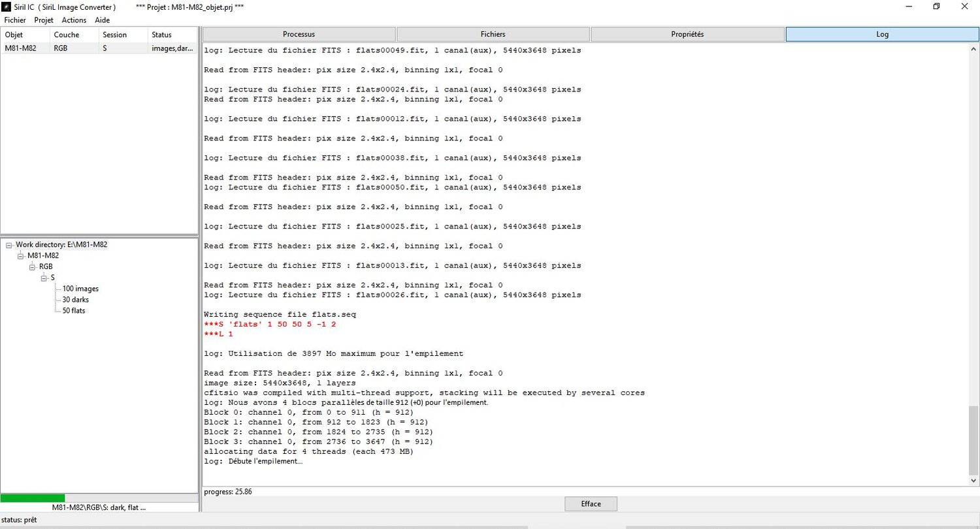Click the 'Débute l'empilement...' log line
The width and height of the screenshot is (980, 529).
click(253, 462)
